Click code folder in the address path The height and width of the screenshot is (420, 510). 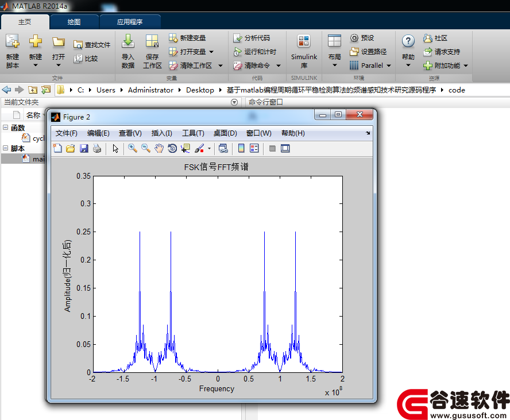click(x=457, y=90)
